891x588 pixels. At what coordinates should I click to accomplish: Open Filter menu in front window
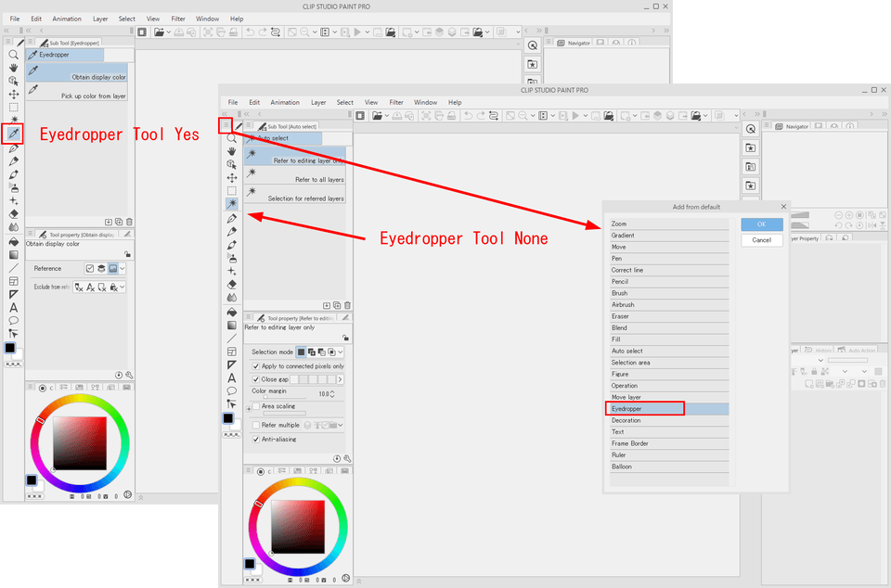pyautogui.click(x=396, y=103)
